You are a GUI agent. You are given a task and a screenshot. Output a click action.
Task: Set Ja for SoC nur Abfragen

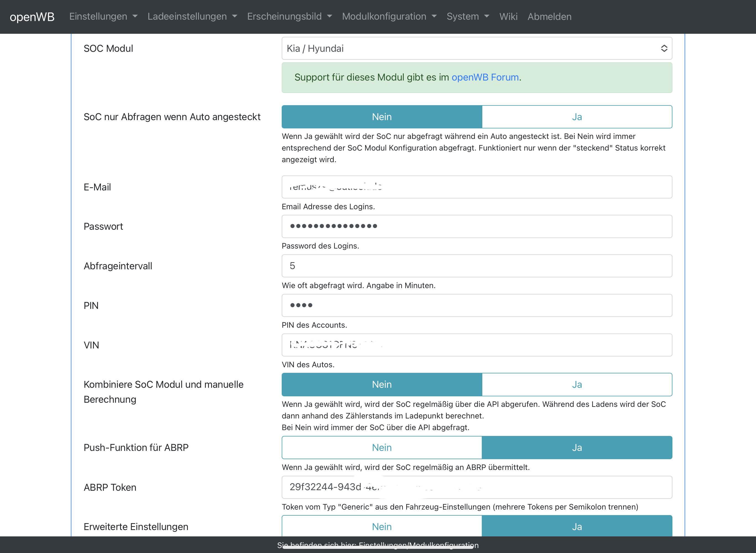[577, 117]
